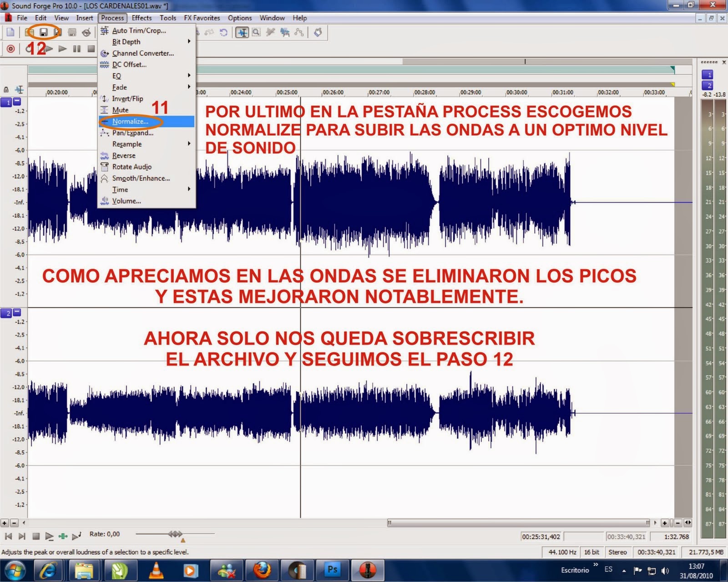Open the Insert menu
The width and height of the screenshot is (728, 582).
pyautogui.click(x=85, y=18)
